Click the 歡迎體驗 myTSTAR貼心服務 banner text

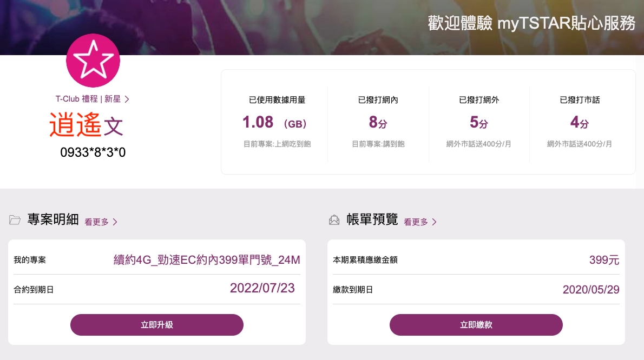pos(531,24)
